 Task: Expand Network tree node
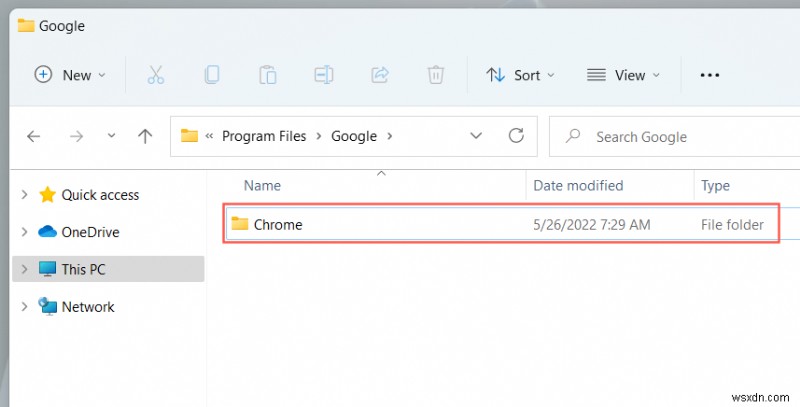click(x=24, y=306)
